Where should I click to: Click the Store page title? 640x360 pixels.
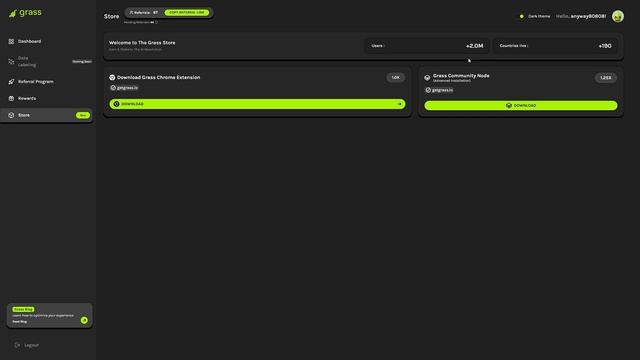(x=111, y=16)
